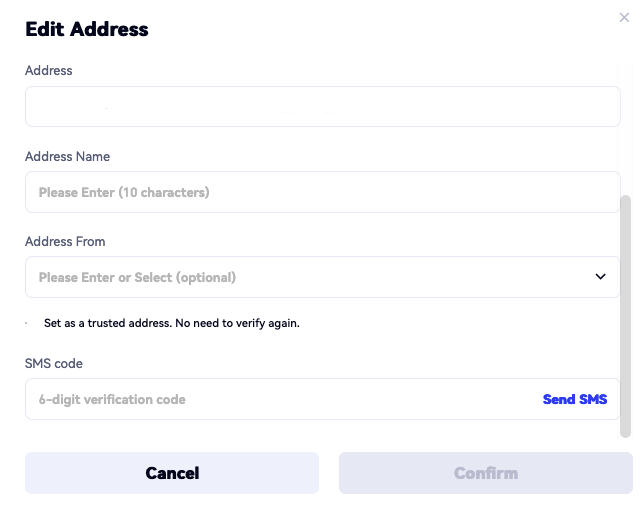The height and width of the screenshot is (511, 640).
Task: Expand the Address From dropdown arrow
Action: (600, 277)
